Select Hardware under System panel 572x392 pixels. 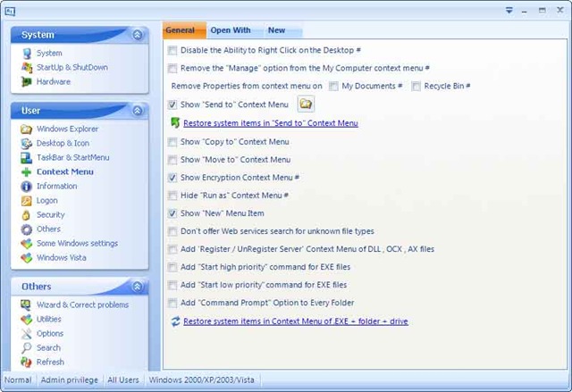coord(54,81)
